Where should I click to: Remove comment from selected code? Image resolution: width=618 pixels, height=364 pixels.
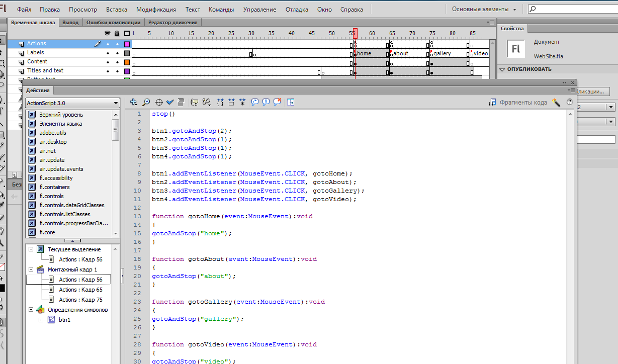(277, 102)
